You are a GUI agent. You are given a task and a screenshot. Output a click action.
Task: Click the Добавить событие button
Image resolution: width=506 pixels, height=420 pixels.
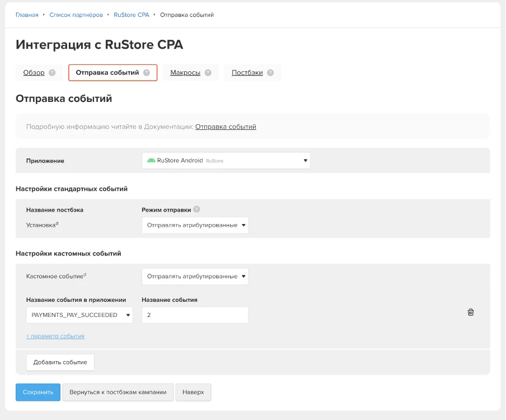point(60,362)
